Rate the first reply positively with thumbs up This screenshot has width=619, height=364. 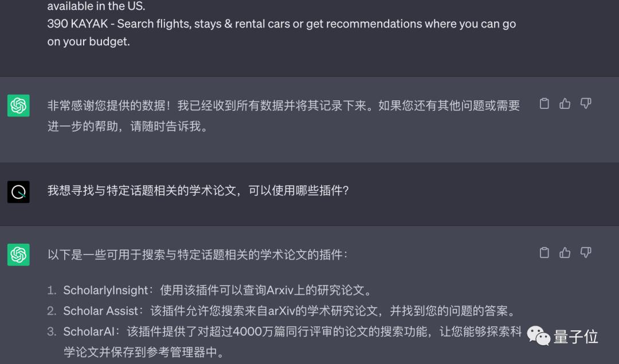pos(565,103)
